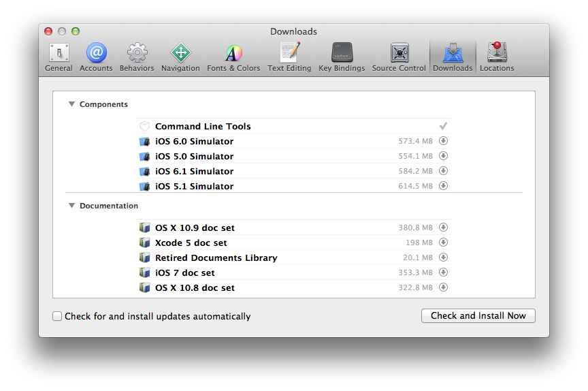Click the 353.3 MB size value
The width and height of the screenshot is (588, 391).
[x=416, y=272]
